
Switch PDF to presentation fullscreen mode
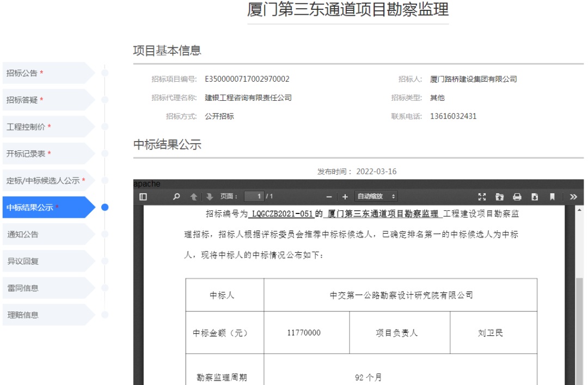(x=482, y=197)
